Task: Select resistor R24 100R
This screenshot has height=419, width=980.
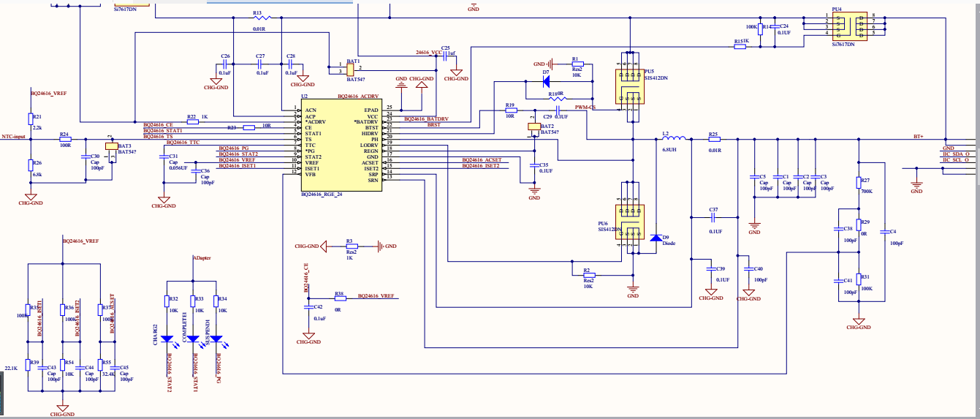Action: 64,139
